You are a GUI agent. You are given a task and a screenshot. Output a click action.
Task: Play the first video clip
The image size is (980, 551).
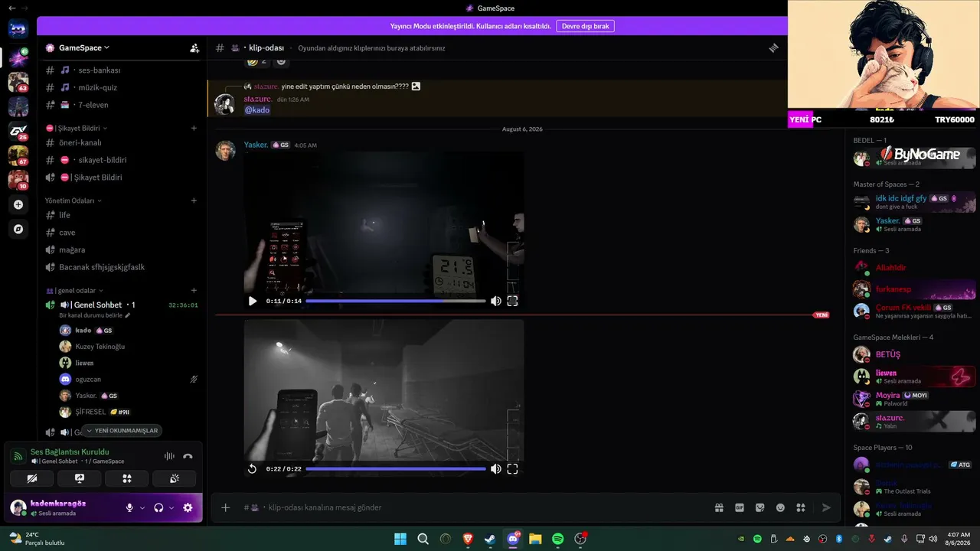253,301
